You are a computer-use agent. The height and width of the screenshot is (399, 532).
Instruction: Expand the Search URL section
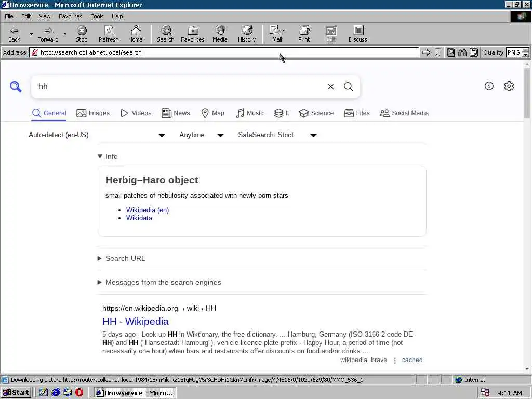[121, 259]
